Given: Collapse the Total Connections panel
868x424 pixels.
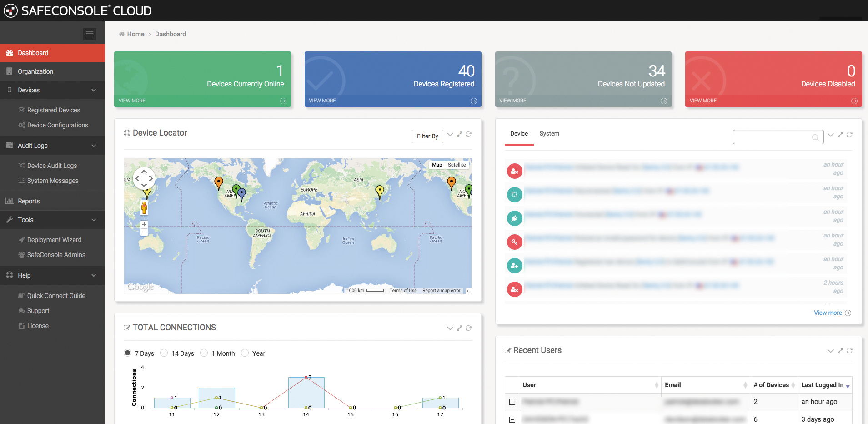Looking at the screenshot, I should point(450,328).
